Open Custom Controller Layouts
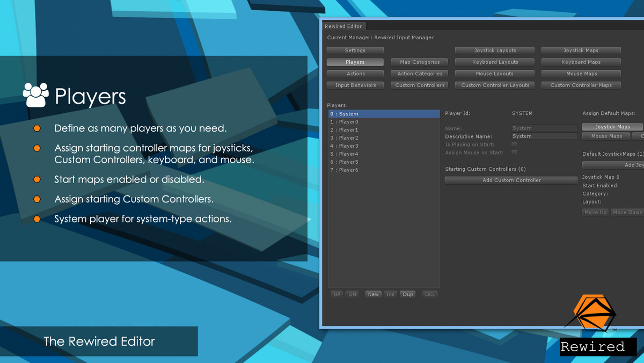The width and height of the screenshot is (644, 363). (x=495, y=85)
